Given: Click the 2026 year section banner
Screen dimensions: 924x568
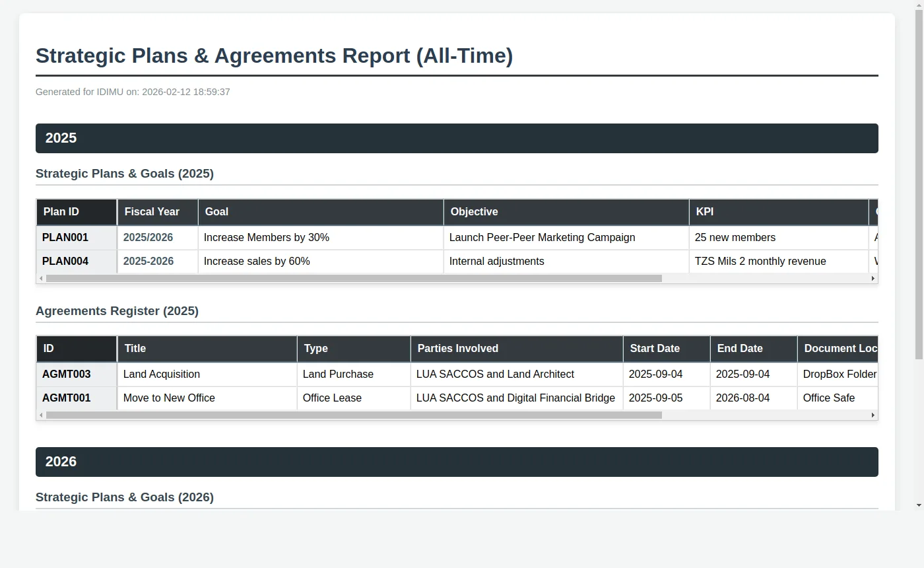Looking at the screenshot, I should click(x=457, y=462).
